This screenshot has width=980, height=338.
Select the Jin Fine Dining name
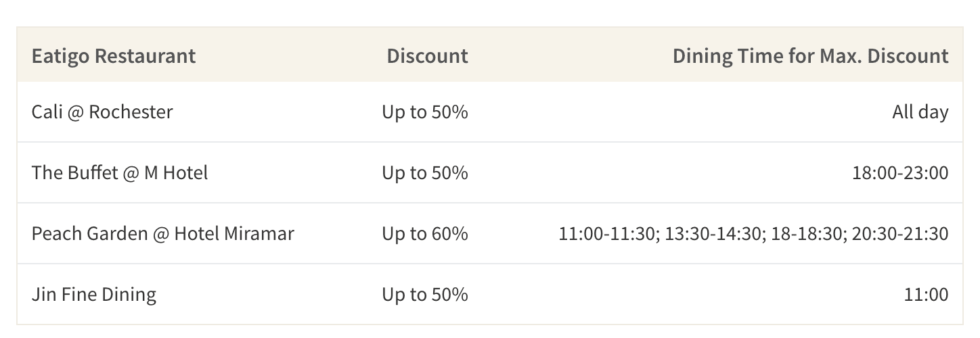(x=94, y=295)
